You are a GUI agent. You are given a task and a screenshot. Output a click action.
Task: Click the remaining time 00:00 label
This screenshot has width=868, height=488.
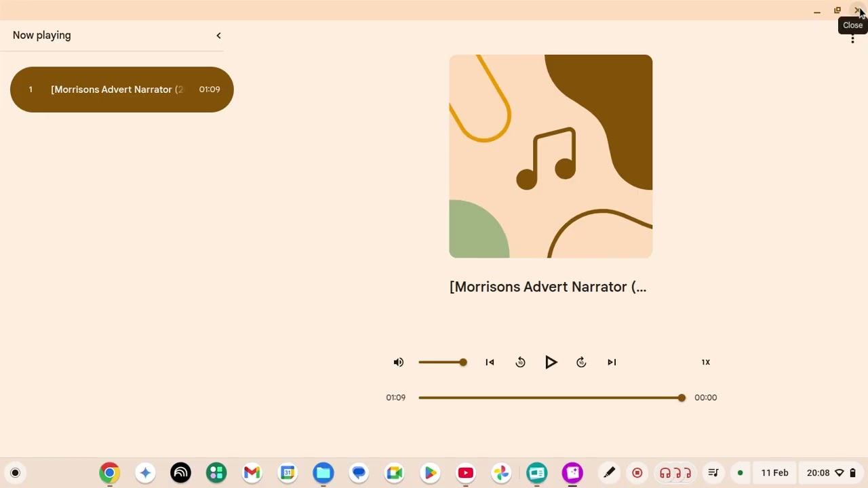coord(705,397)
